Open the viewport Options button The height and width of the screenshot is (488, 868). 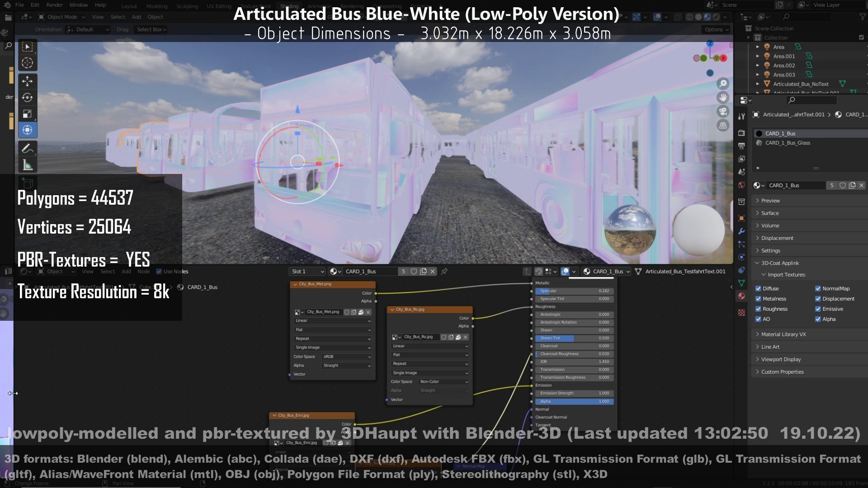pyautogui.click(x=717, y=29)
